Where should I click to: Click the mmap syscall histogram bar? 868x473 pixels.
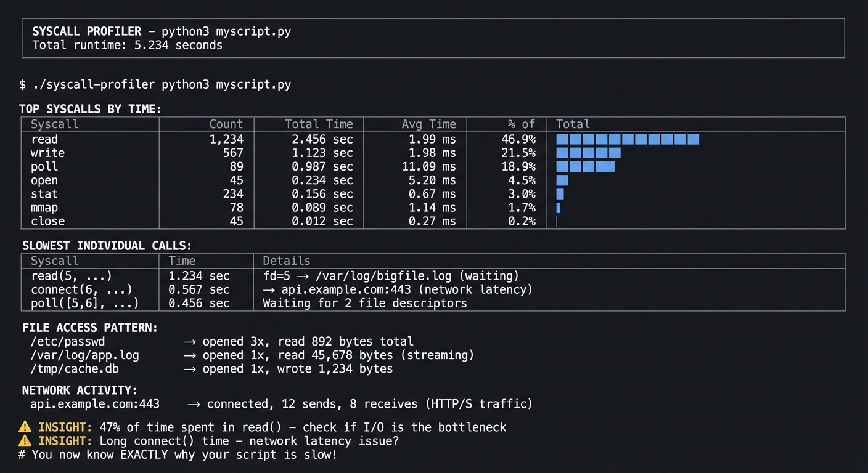[559, 208]
